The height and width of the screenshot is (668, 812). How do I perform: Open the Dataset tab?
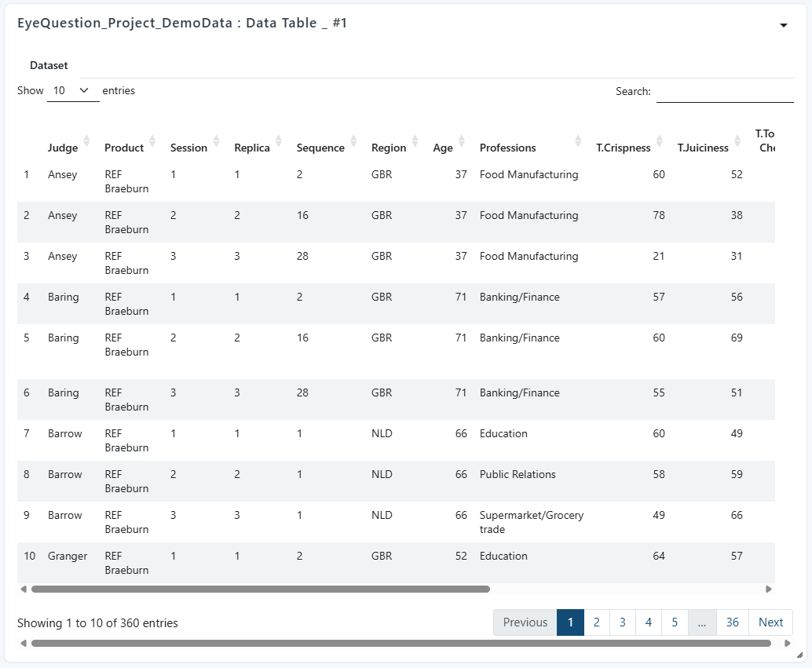[x=49, y=66]
